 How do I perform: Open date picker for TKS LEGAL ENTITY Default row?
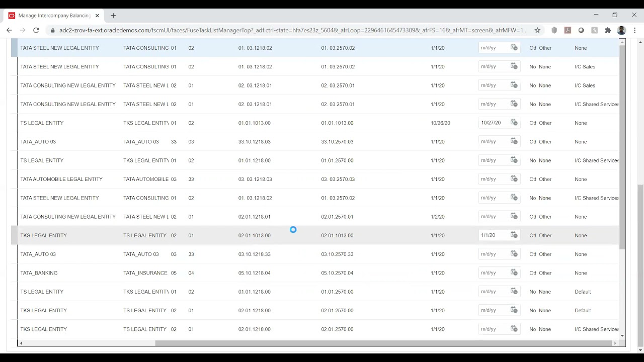tap(514, 310)
